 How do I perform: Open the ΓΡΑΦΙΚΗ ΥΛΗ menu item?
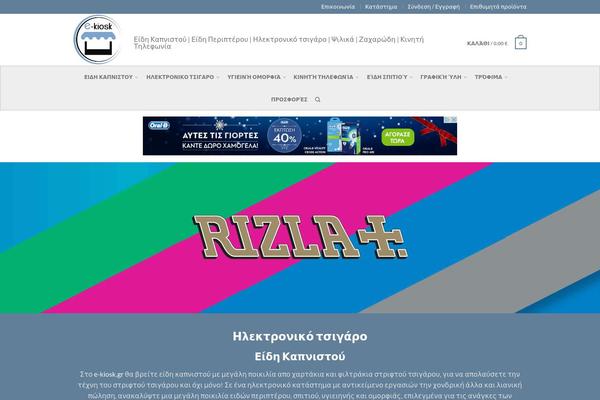[x=441, y=77]
